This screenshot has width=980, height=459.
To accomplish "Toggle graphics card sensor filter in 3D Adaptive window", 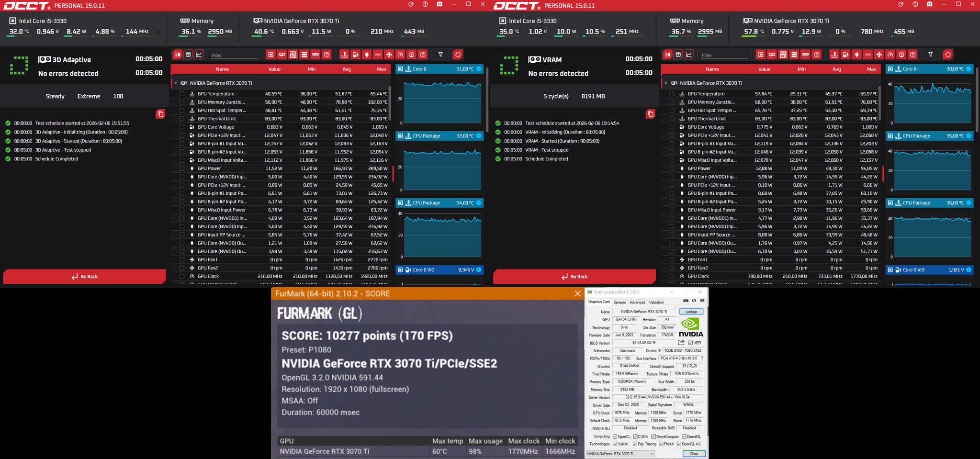I will pyautogui.click(x=282, y=55).
